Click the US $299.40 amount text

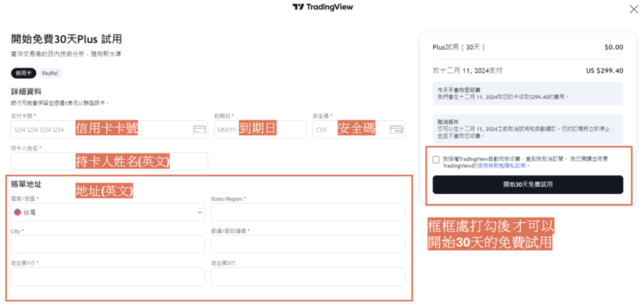coord(604,70)
